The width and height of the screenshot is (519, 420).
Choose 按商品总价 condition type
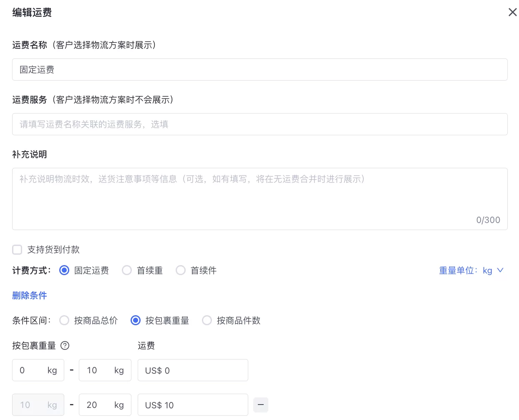64,320
